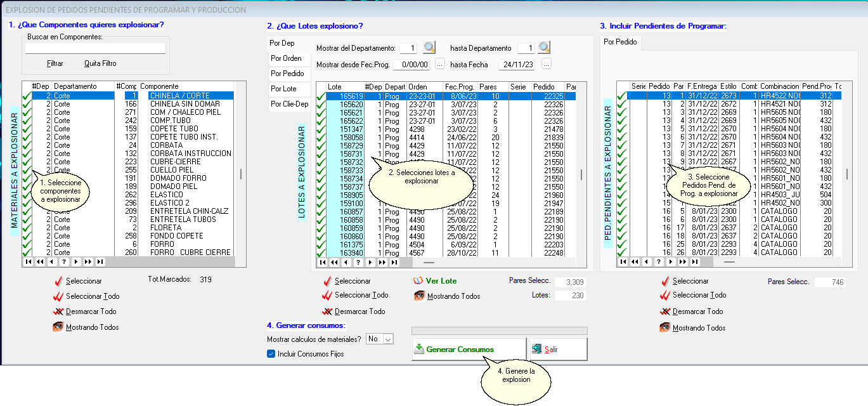
Task: Go to previous record in pedidos pendientes grid
Action: click(x=647, y=261)
